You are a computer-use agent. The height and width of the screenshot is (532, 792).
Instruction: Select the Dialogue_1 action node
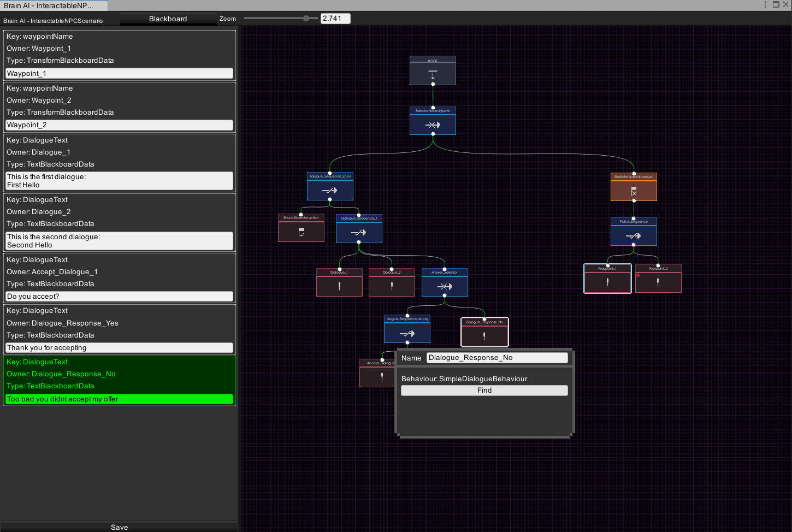coord(339,282)
